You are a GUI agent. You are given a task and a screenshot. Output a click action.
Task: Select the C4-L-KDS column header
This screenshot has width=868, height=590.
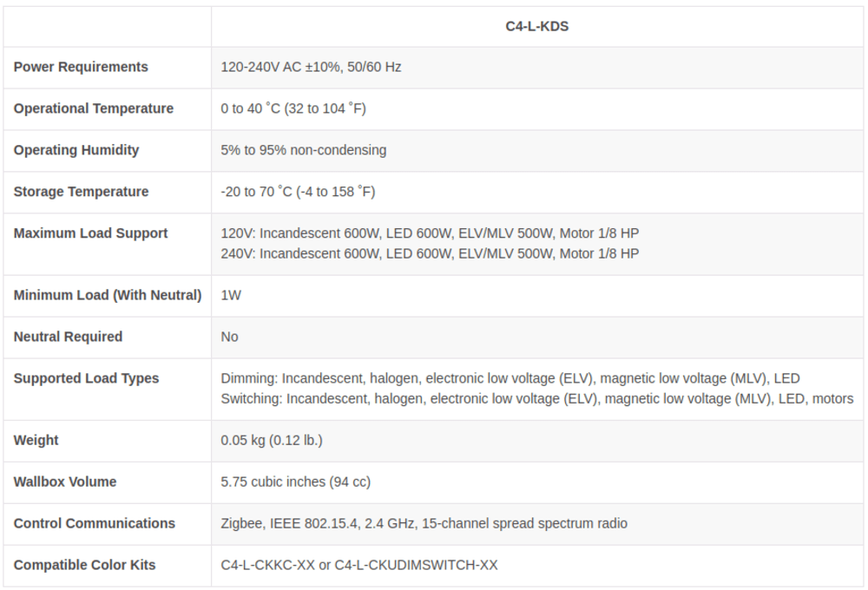[x=536, y=27]
